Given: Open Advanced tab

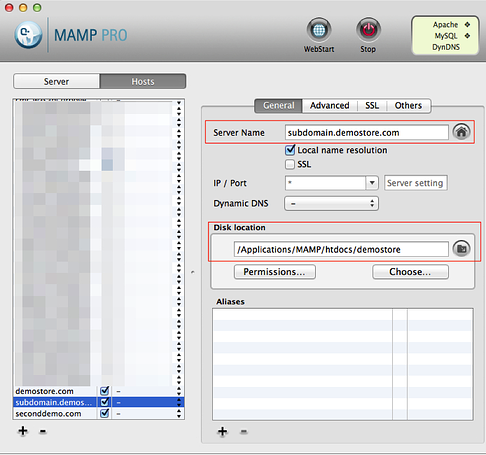Looking at the screenshot, I should 330,105.
